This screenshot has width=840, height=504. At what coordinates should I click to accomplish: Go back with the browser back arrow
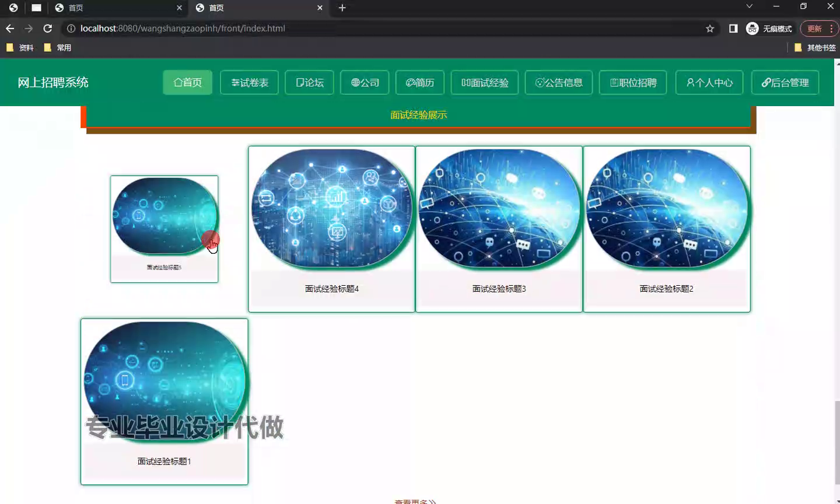pyautogui.click(x=10, y=29)
